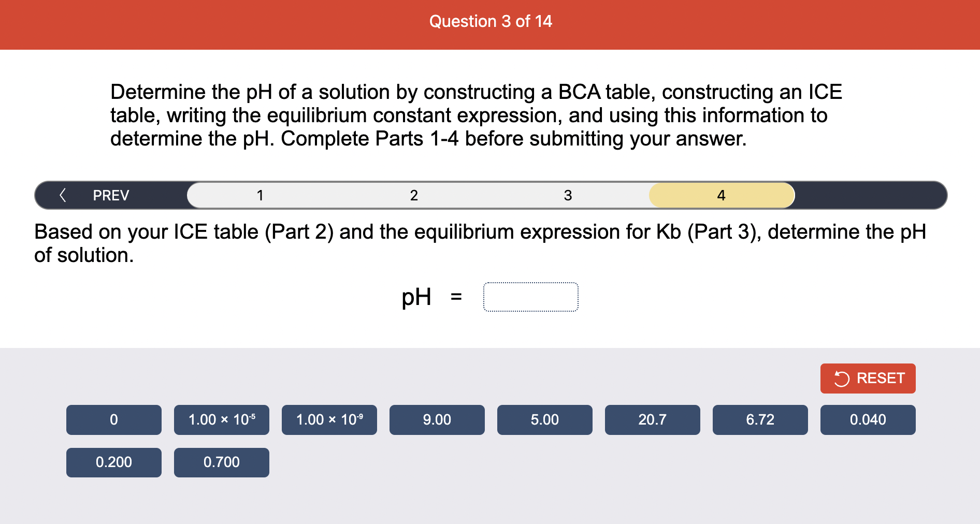
Task: Pick the 6.72 answer option
Action: point(760,420)
